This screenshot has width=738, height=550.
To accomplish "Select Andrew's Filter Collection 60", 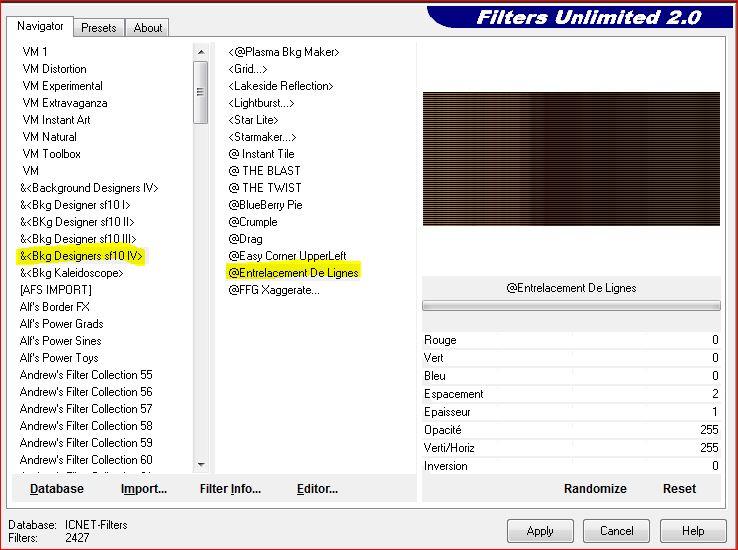I will [86, 459].
